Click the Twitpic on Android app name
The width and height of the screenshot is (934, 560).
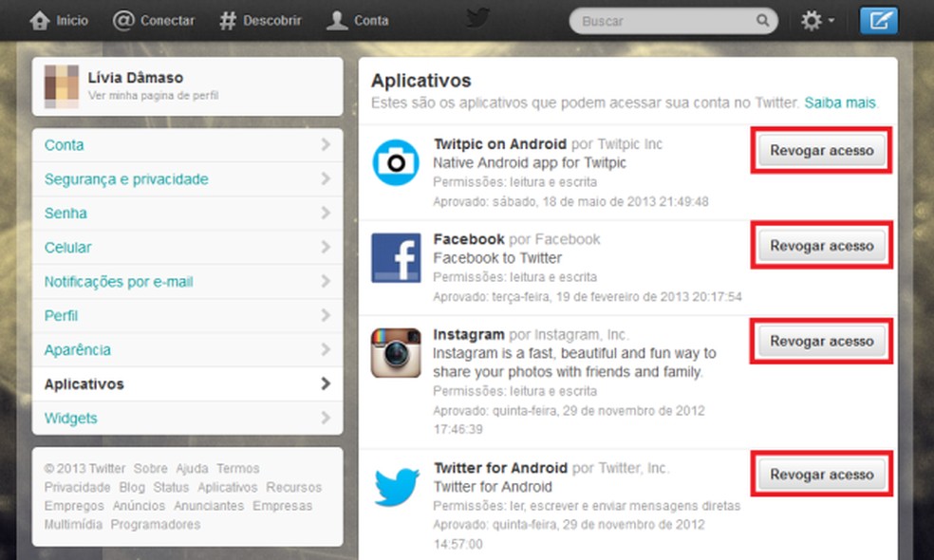point(500,144)
